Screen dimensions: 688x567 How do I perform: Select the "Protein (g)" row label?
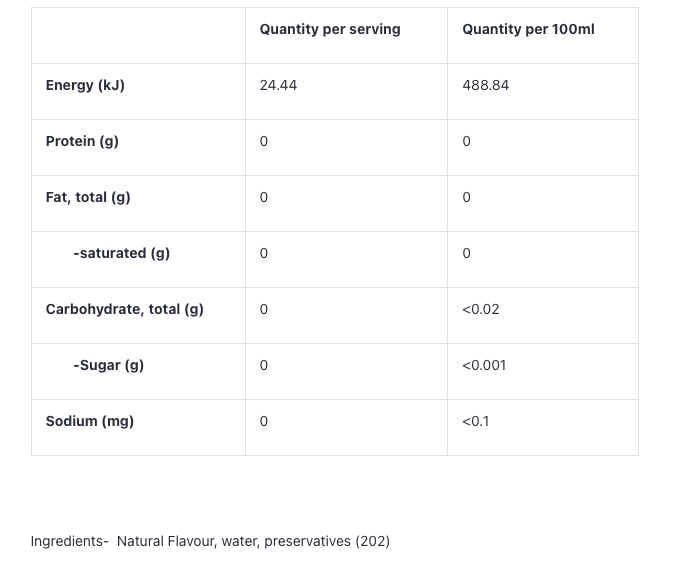tap(82, 141)
